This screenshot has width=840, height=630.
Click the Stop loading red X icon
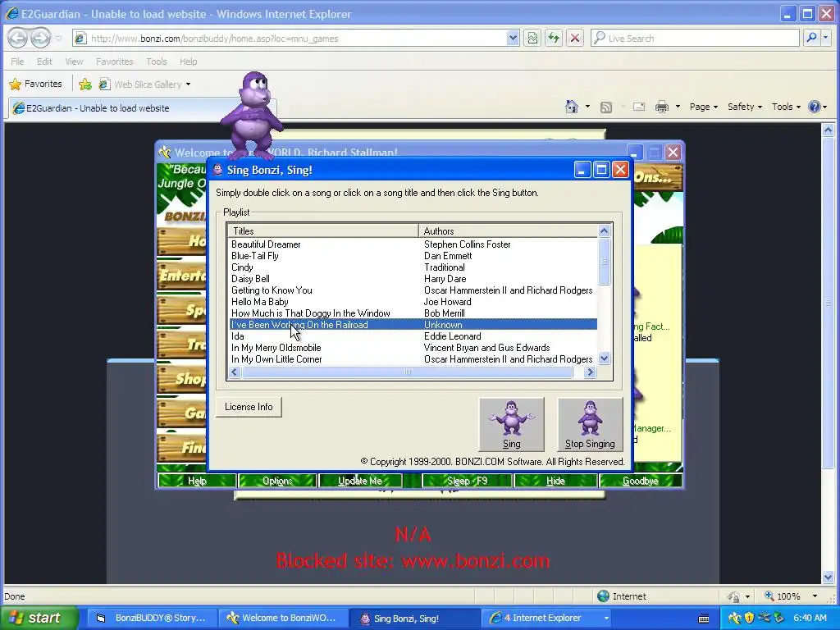point(575,38)
